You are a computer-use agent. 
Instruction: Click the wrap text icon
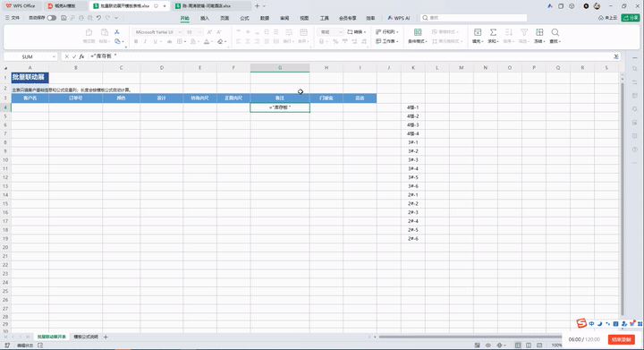[289, 32]
